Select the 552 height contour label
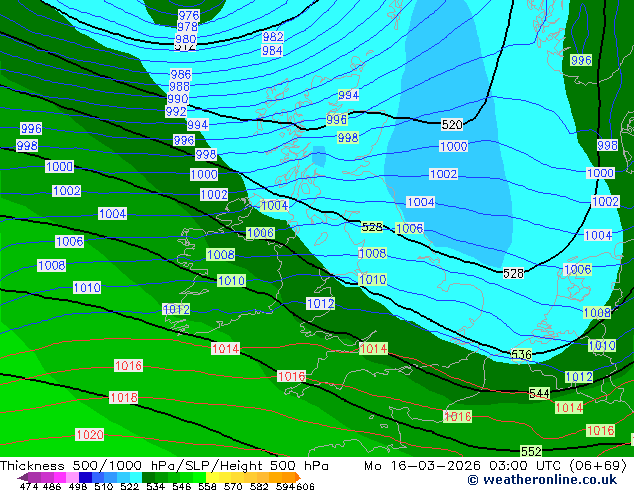 coord(531,451)
